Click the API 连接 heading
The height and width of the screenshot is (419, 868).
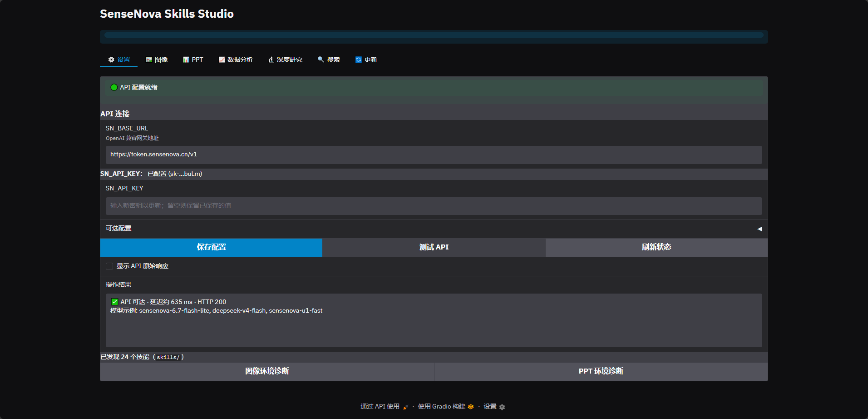click(x=115, y=114)
